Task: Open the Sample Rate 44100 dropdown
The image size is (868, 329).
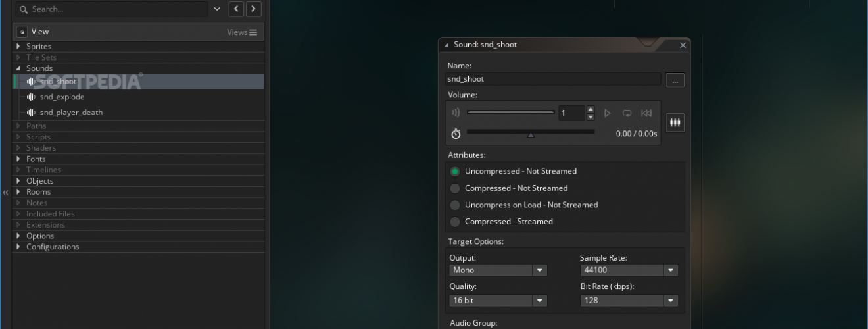Action: (x=629, y=270)
